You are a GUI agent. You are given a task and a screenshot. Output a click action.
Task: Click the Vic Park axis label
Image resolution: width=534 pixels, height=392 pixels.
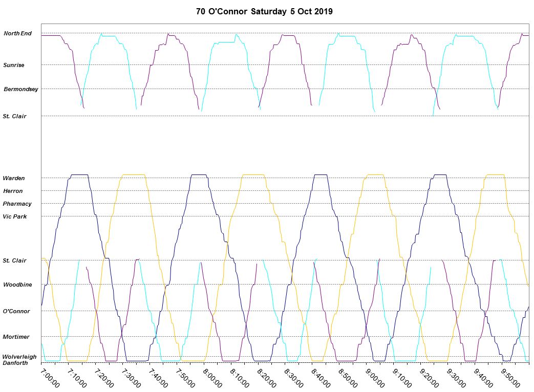(x=14, y=217)
